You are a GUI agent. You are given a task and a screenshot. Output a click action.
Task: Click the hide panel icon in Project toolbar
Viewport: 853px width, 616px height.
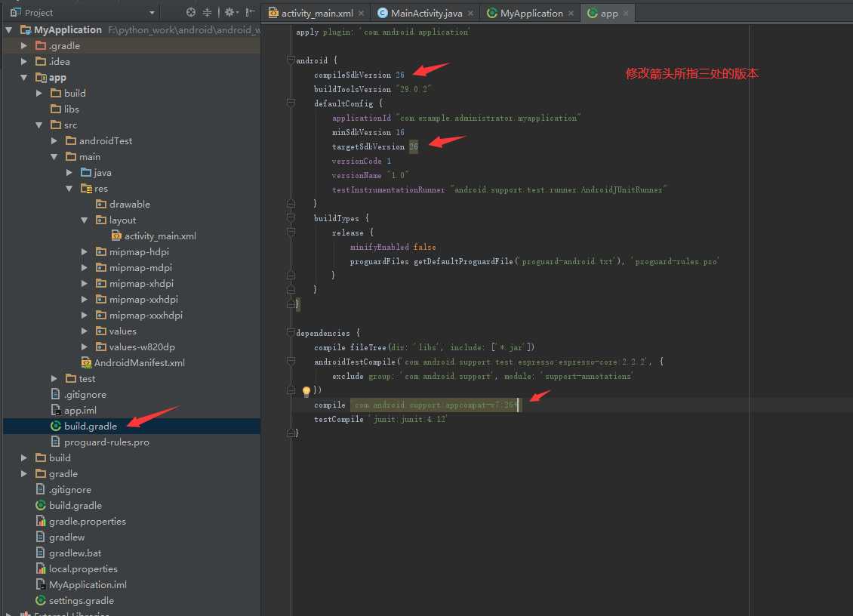coord(250,12)
